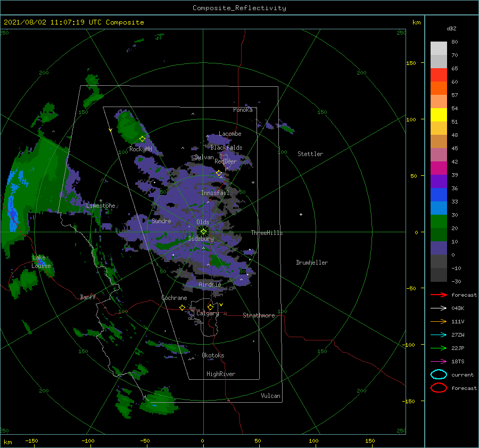Click the cyan current ellipse icon
This screenshot has width=479, height=448.
[x=439, y=374]
